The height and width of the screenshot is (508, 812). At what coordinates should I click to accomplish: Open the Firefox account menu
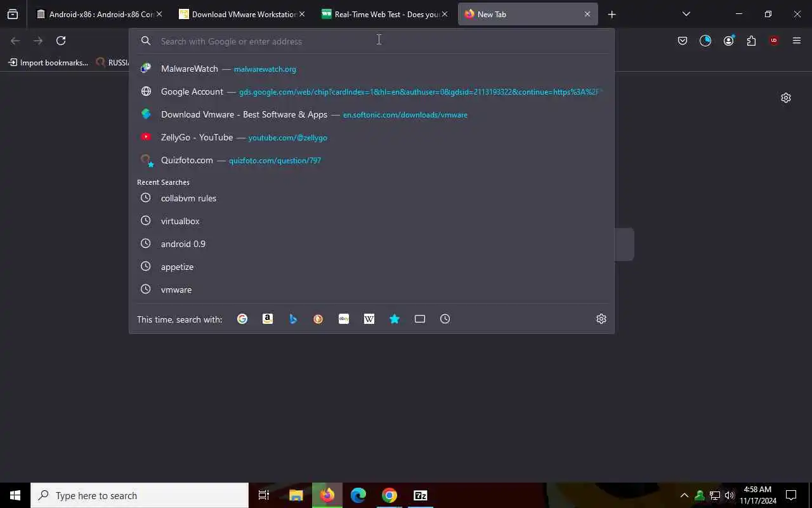pos(728,41)
